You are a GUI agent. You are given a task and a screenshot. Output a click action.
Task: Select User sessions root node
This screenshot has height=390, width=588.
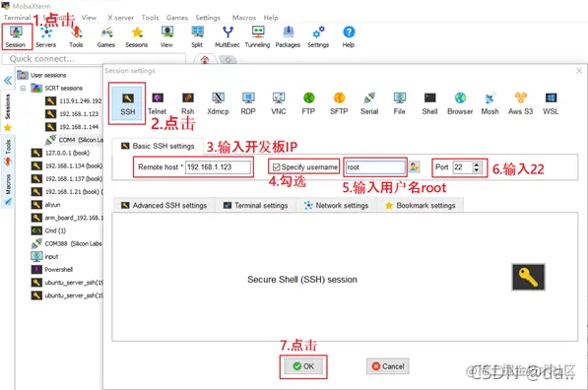click(42, 75)
